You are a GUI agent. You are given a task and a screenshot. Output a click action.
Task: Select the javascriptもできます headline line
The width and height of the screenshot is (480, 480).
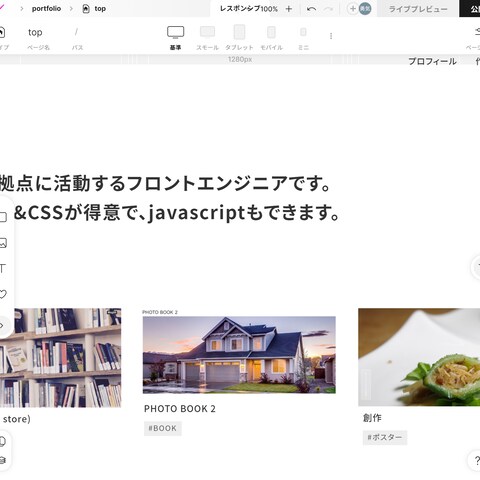point(244,212)
